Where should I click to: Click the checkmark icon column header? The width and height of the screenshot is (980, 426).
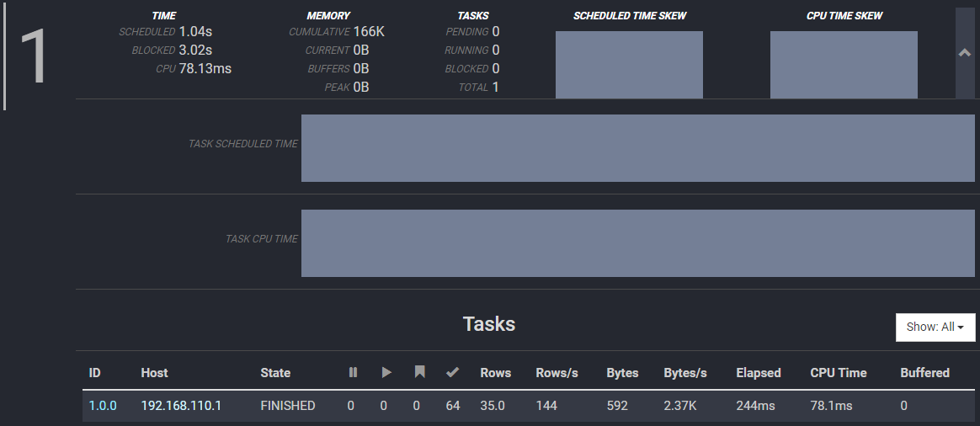tap(452, 372)
